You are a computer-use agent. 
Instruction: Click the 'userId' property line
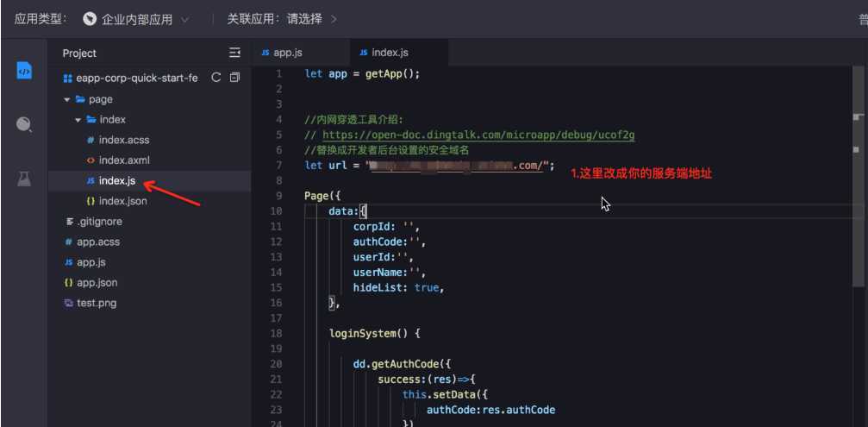tap(383, 257)
